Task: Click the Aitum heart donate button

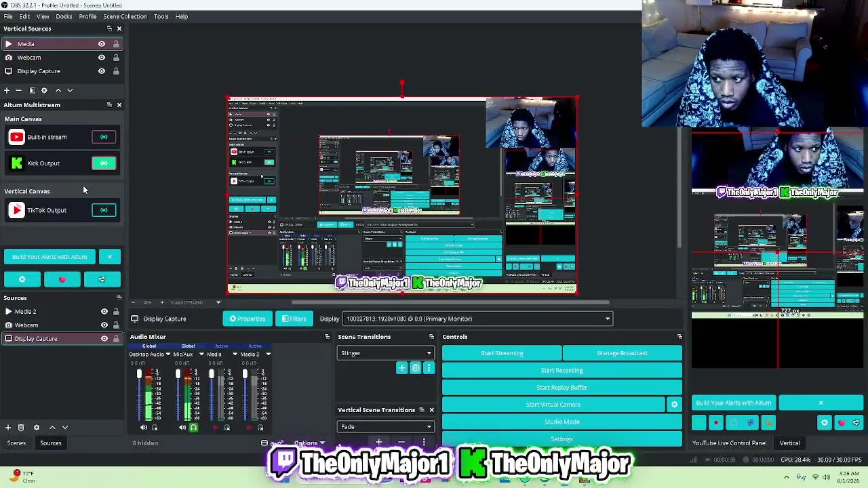Action: (62, 279)
